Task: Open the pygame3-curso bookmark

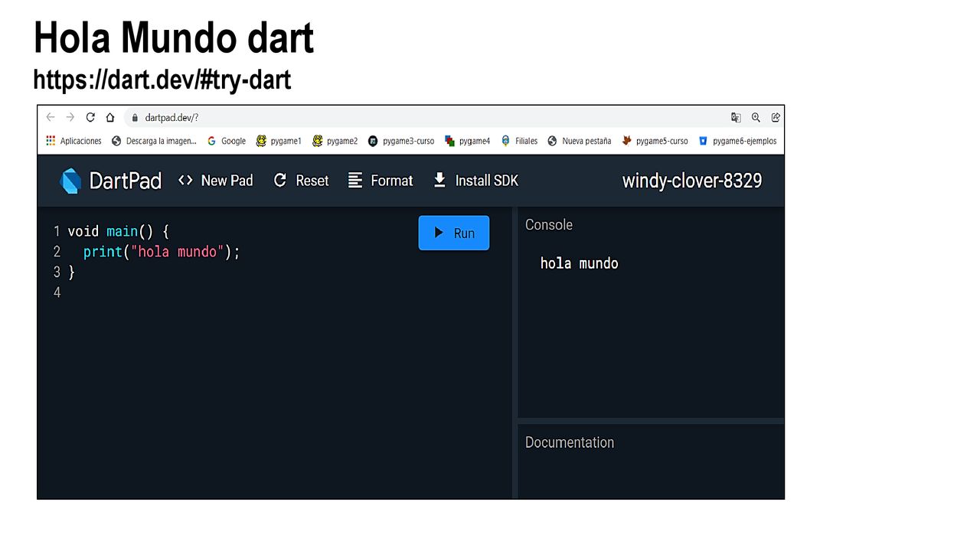Action: click(x=401, y=141)
